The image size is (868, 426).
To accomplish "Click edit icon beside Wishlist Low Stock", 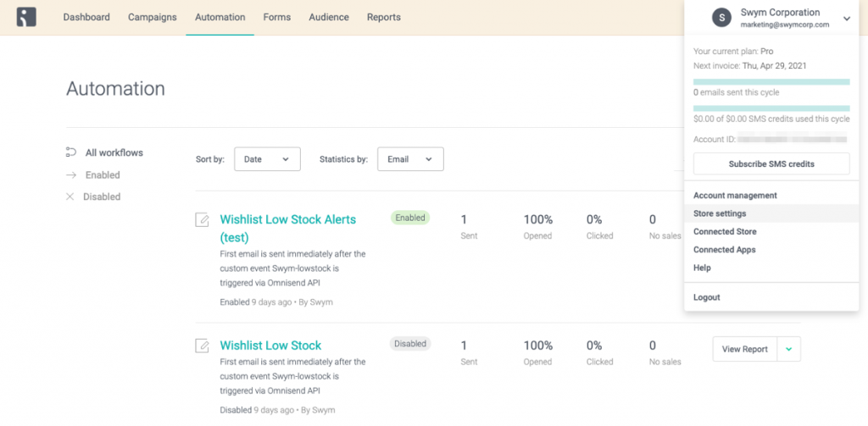I will tap(202, 346).
